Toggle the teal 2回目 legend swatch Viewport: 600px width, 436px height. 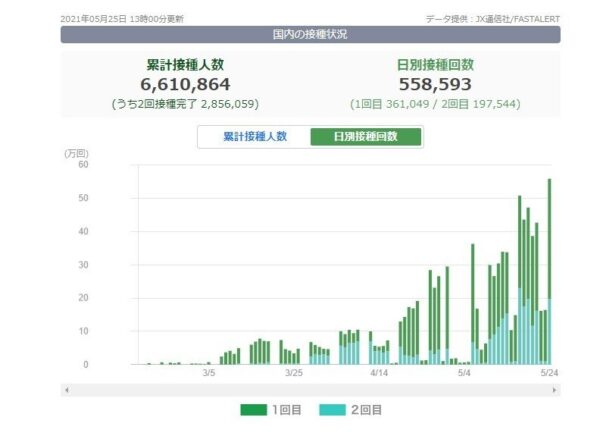click(x=333, y=410)
